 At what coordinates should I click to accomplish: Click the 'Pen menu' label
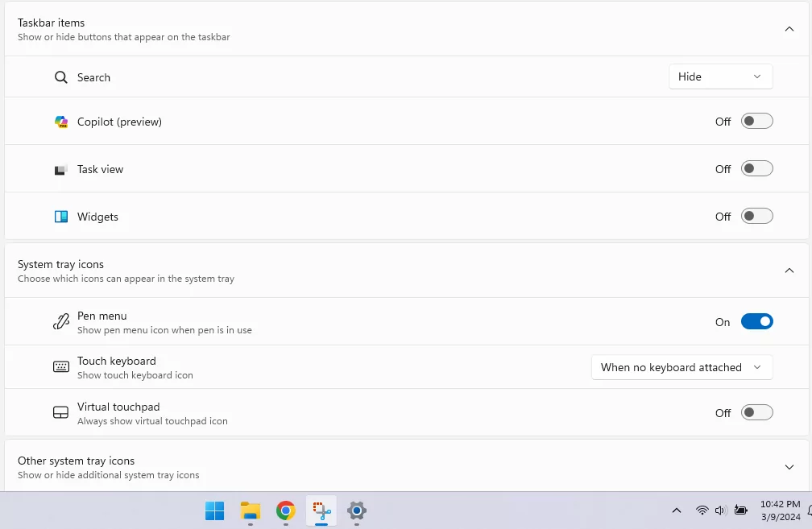tap(102, 316)
